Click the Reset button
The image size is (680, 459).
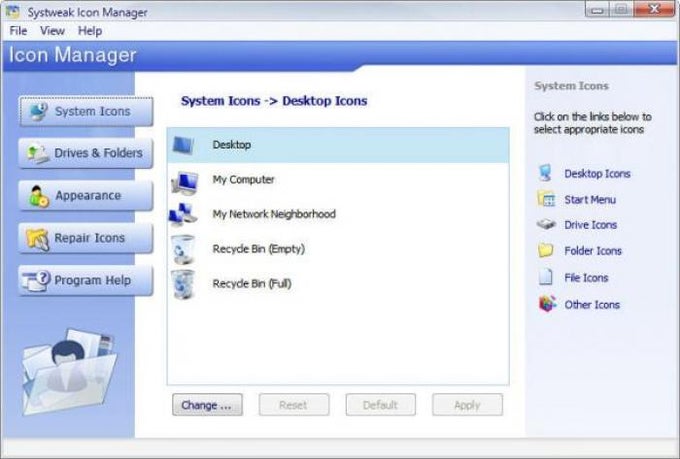(294, 405)
